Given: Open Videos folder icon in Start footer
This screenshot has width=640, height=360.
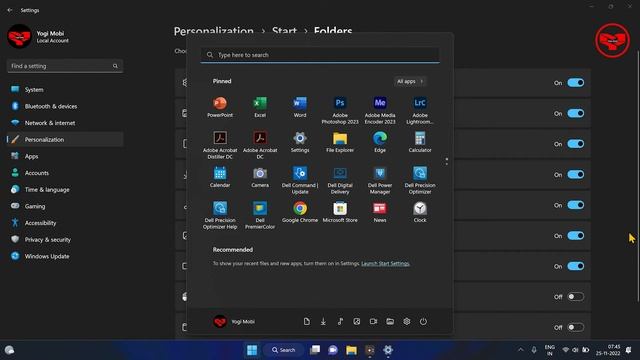Looking at the screenshot, I should click(x=373, y=322).
